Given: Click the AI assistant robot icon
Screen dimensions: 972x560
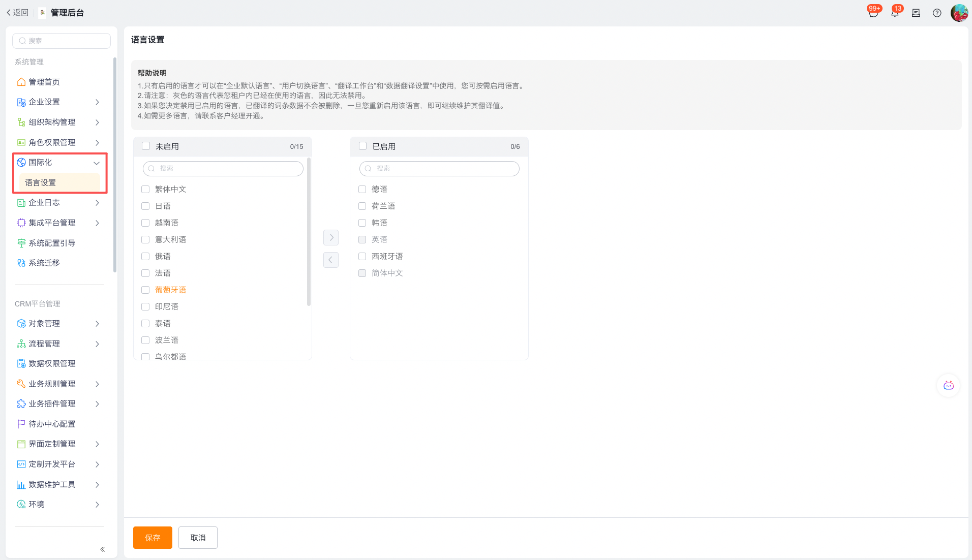Looking at the screenshot, I should point(948,386).
